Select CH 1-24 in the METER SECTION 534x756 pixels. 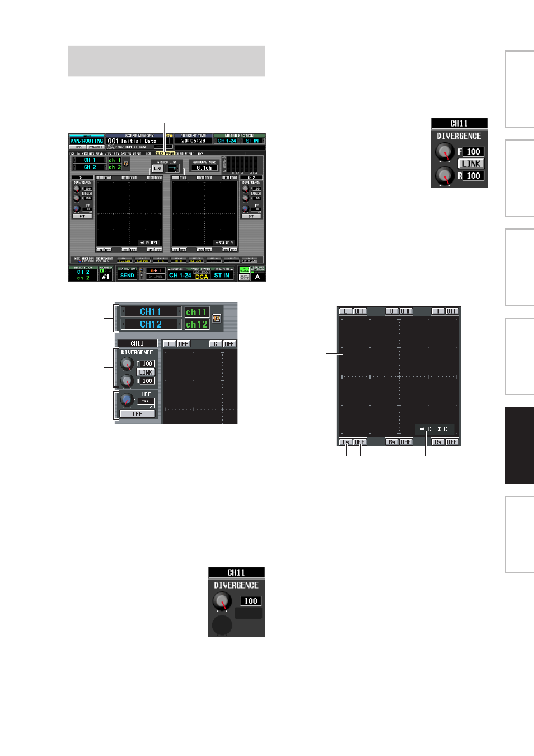coord(227,141)
